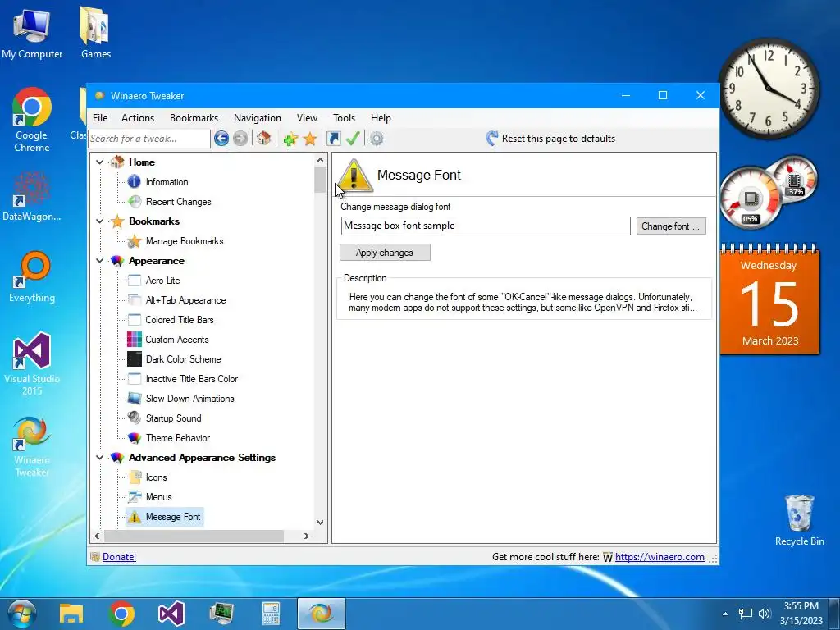This screenshot has height=630, width=840.
Task: Select Information in the tree
Action: [x=167, y=182]
